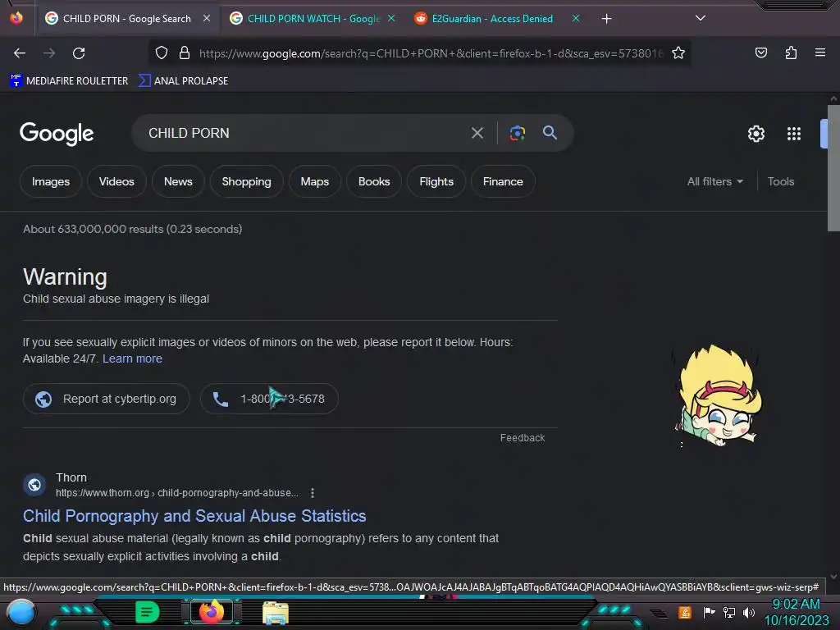Viewport: 840px width, 630px height.
Task: Open the green document app in taskbar
Action: (147, 612)
